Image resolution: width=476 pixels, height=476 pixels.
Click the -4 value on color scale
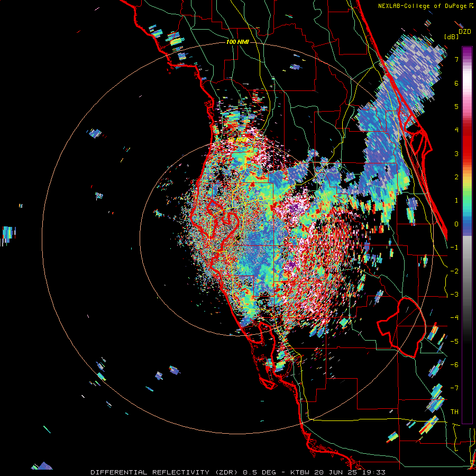(454, 318)
